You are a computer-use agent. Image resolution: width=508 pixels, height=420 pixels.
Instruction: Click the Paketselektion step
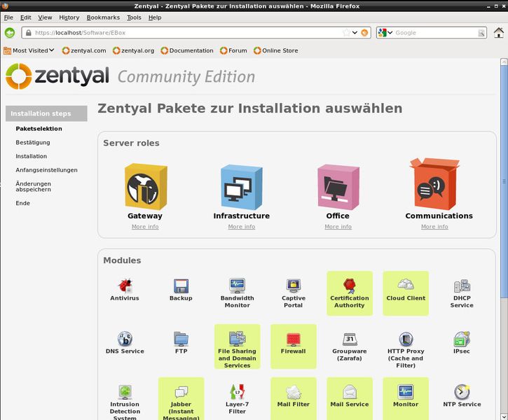click(x=39, y=129)
